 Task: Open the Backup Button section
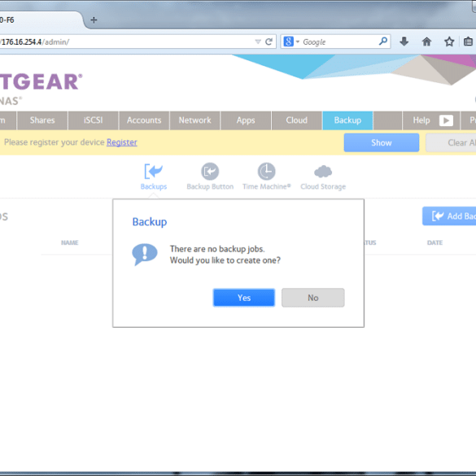coord(210,177)
